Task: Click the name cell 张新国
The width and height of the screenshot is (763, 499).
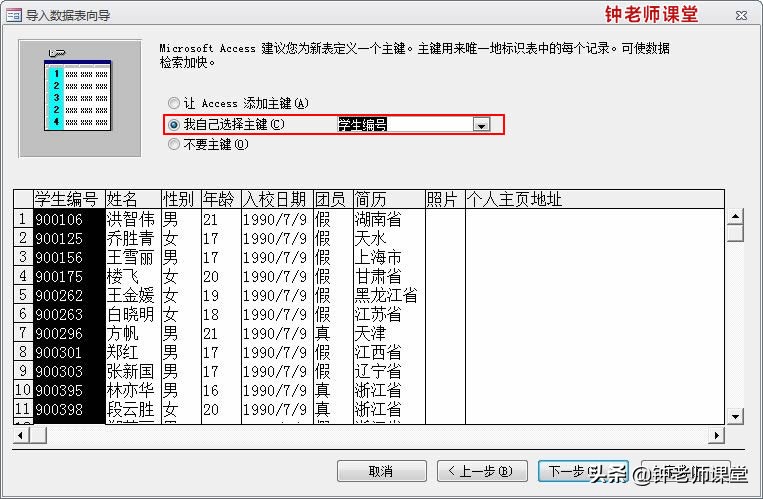Action: [133, 371]
